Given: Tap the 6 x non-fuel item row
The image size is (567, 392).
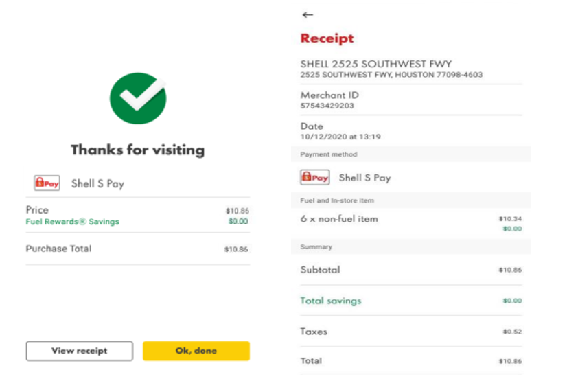Looking at the screenshot, I should point(411,223).
